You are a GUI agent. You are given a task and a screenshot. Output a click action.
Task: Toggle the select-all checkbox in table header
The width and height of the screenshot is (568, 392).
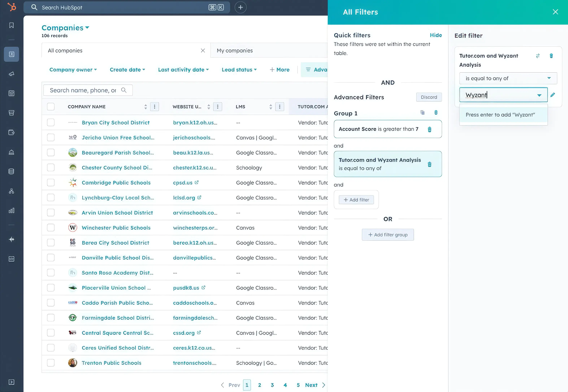coord(51,107)
